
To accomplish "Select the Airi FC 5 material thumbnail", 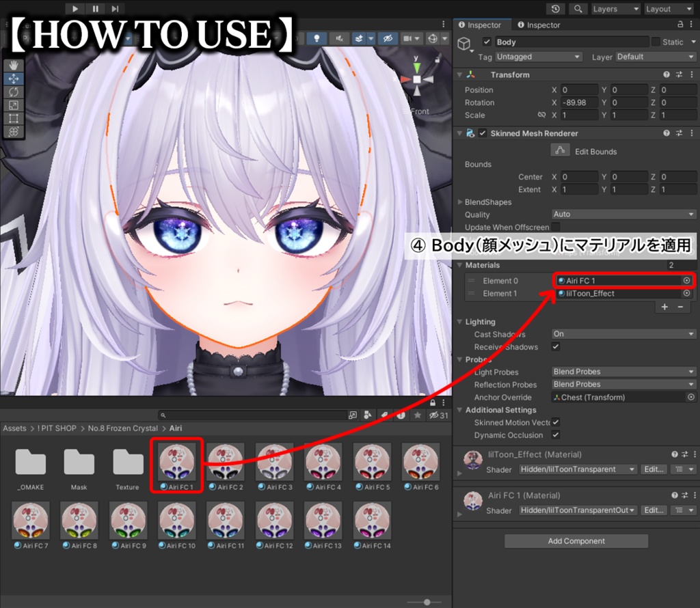I will coord(372,462).
